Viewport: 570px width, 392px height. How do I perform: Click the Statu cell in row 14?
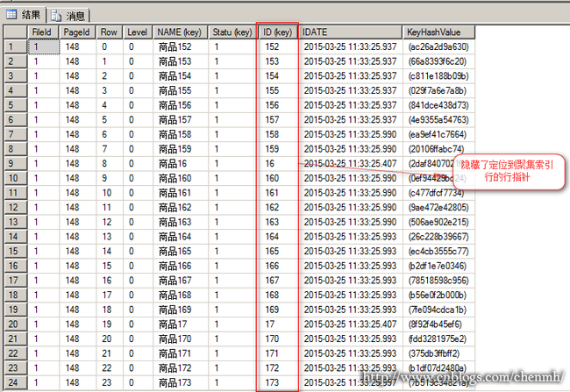click(232, 237)
